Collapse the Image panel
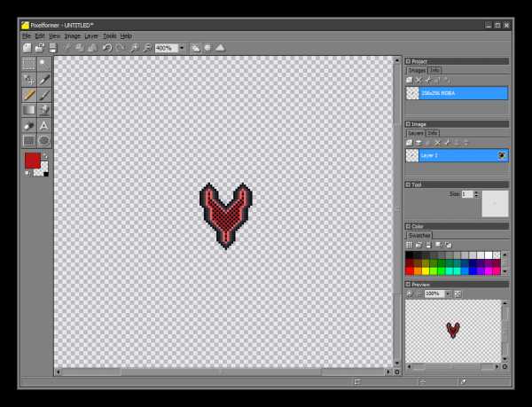The image size is (532, 407). (408, 124)
